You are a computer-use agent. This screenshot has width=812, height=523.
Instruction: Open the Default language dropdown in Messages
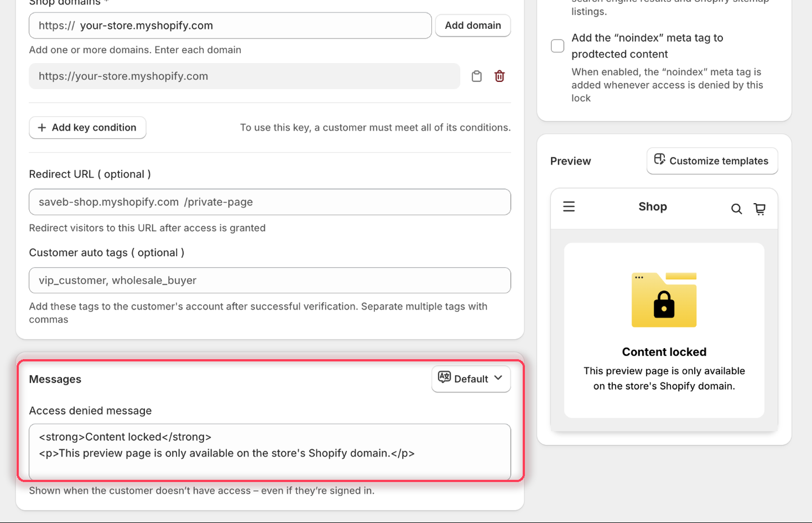[471, 379]
